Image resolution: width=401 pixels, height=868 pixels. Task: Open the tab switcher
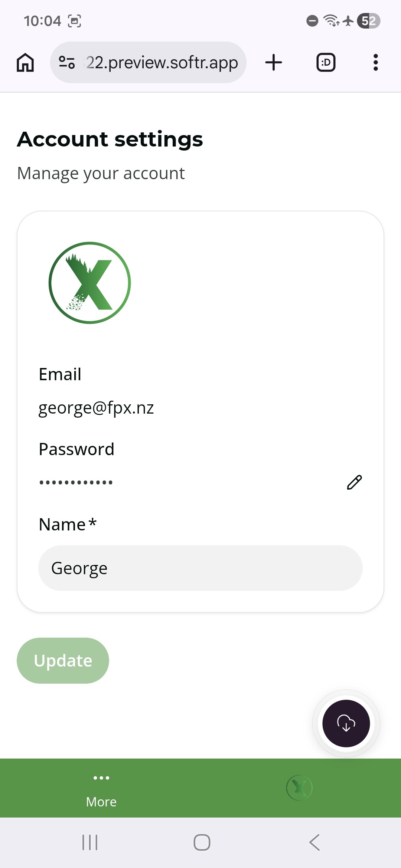pos(326,62)
